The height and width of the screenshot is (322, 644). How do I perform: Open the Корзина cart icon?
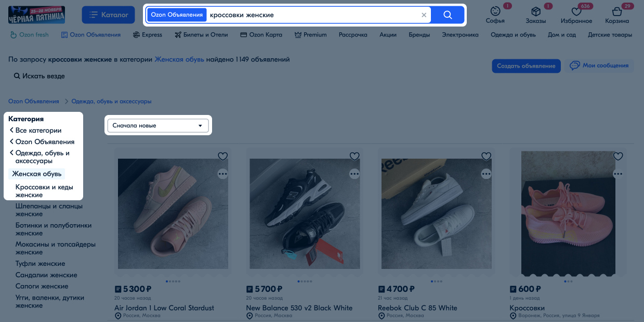[617, 15]
